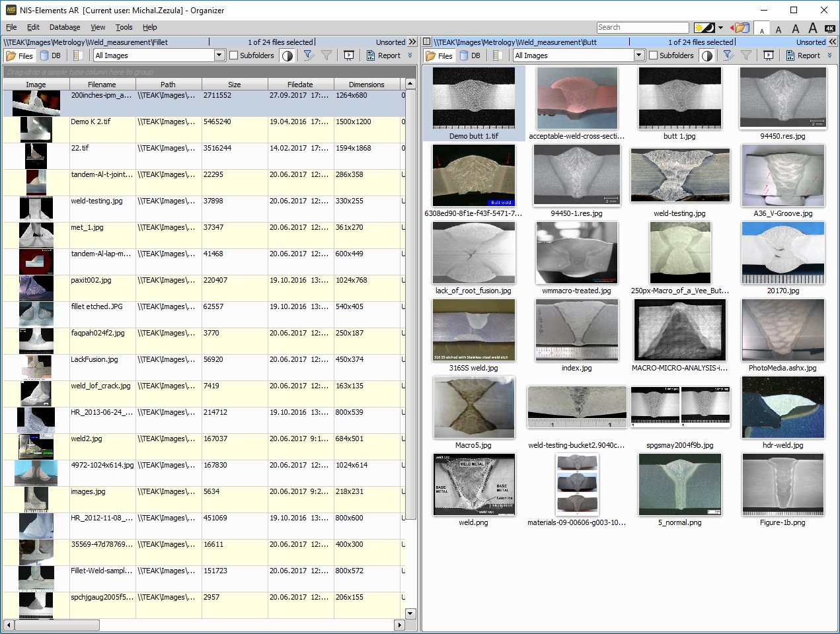Click the 4K display mode icon
Viewport: 840px width, 634px height.
click(830, 28)
